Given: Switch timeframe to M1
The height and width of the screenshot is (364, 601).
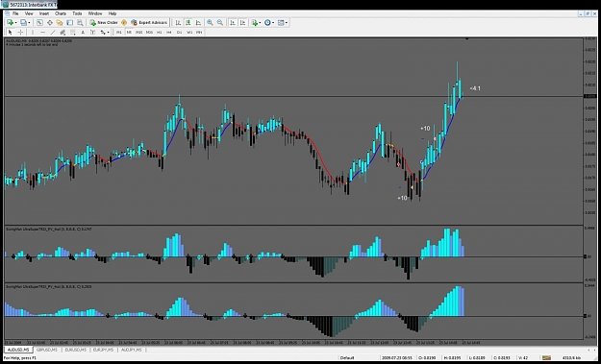Looking at the screenshot, I should [119, 32].
